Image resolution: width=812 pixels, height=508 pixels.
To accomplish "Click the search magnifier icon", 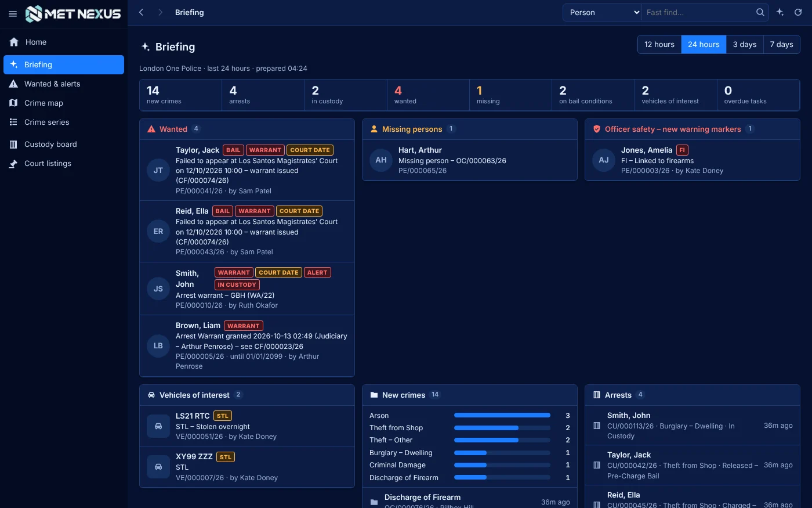I will (760, 12).
